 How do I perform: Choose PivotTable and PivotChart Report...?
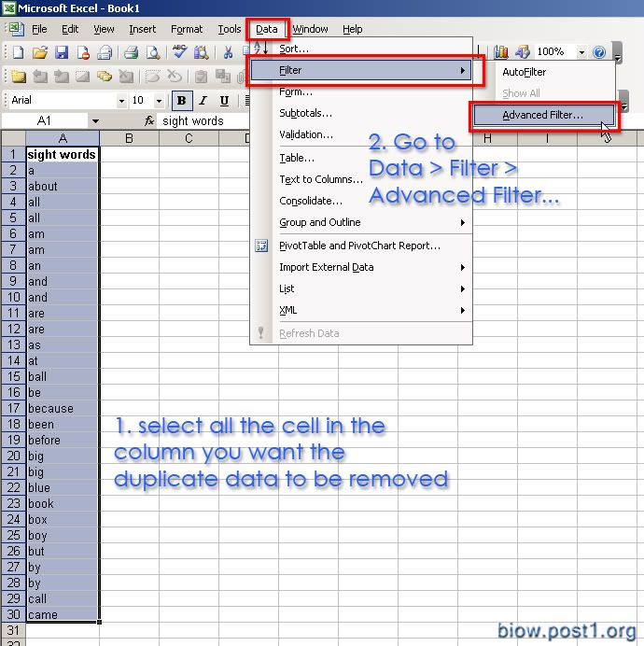(361, 246)
